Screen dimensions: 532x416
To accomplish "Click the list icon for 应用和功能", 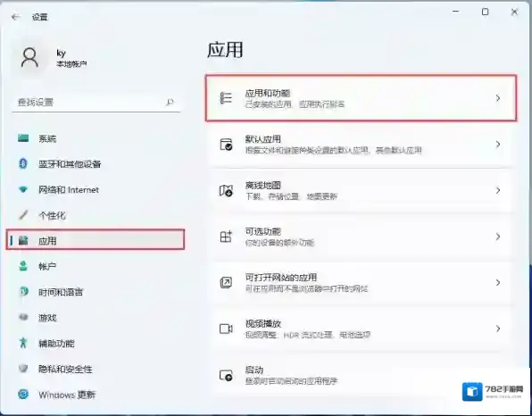I will click(x=226, y=97).
